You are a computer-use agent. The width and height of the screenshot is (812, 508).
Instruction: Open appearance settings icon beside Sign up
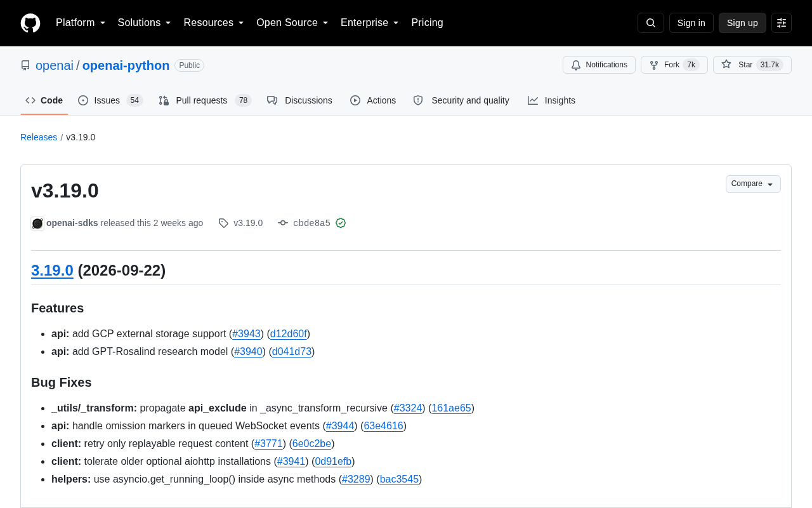[782, 23]
